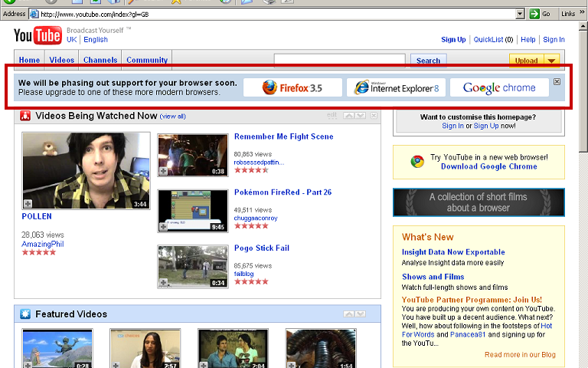Click Read more in our Blog
The image size is (588, 368).
[x=520, y=355]
